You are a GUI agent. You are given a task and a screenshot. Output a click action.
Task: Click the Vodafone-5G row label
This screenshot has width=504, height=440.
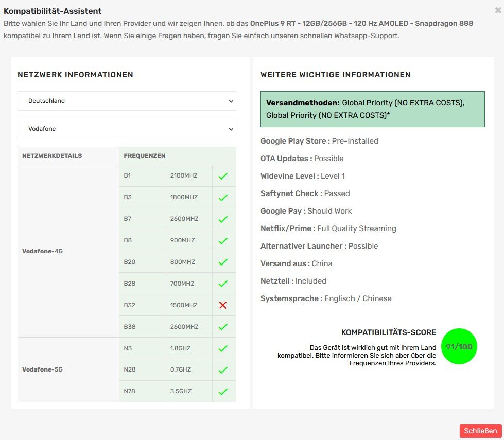[42, 369]
